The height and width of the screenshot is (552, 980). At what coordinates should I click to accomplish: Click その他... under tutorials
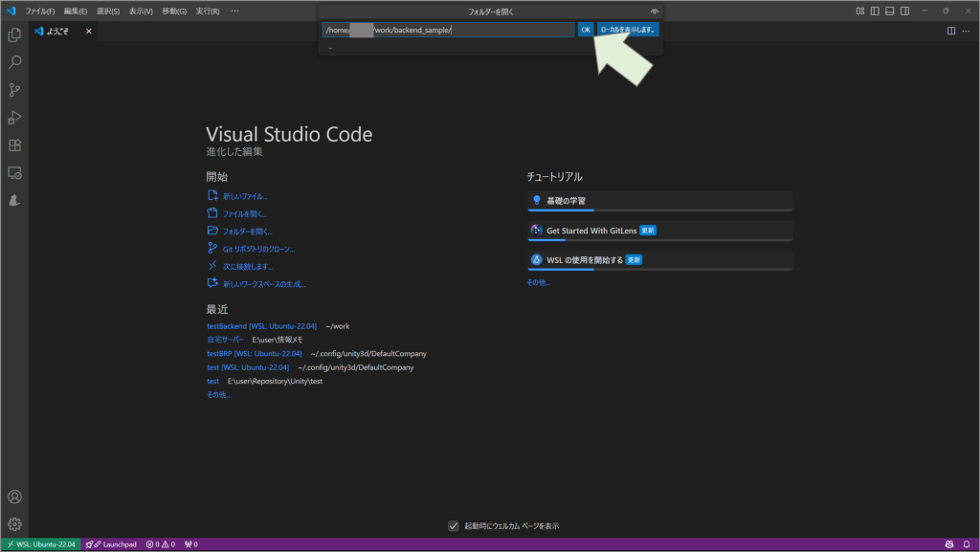tap(538, 282)
